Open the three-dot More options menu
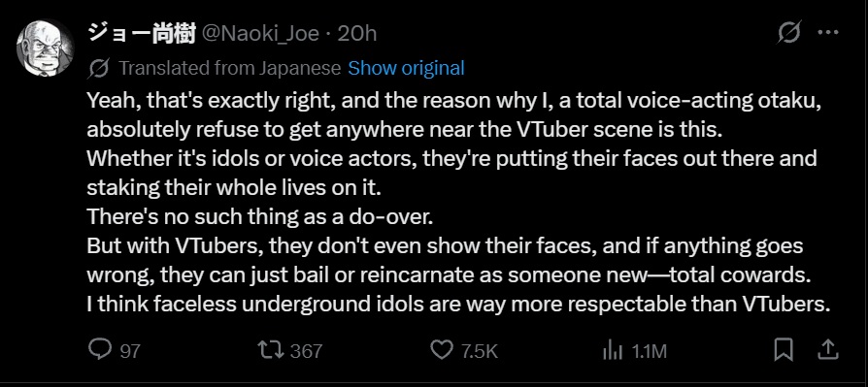The width and height of the screenshot is (868, 387). pyautogui.click(x=828, y=33)
